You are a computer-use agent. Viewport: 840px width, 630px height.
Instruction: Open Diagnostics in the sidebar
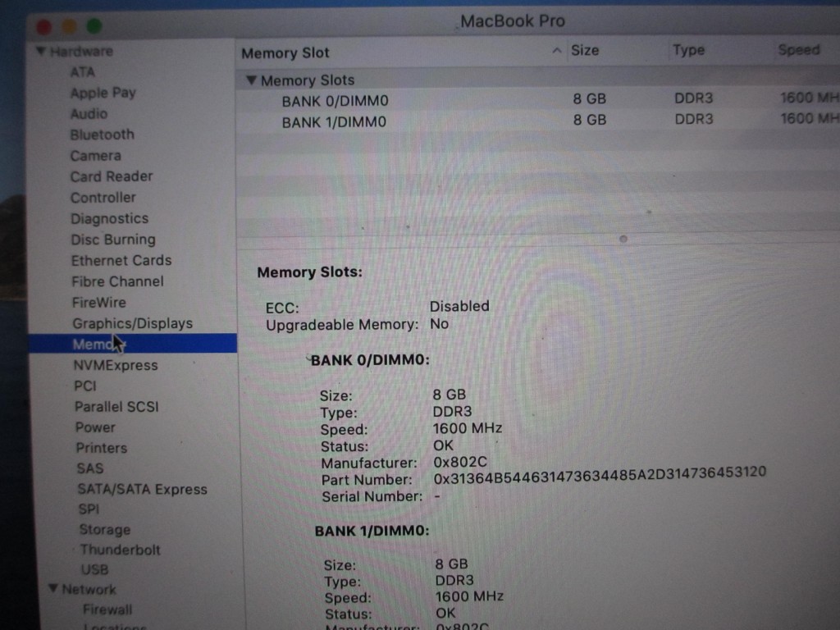tap(109, 218)
